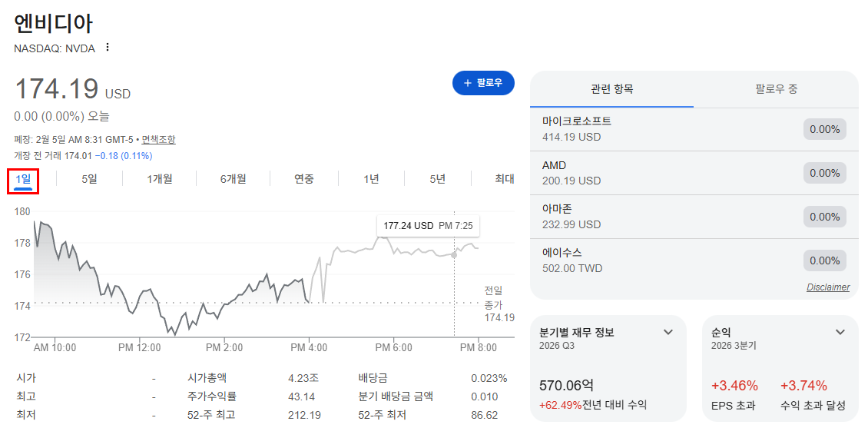The width and height of the screenshot is (868, 428).
Task: Open the AMD related stock row
Action: (694, 173)
